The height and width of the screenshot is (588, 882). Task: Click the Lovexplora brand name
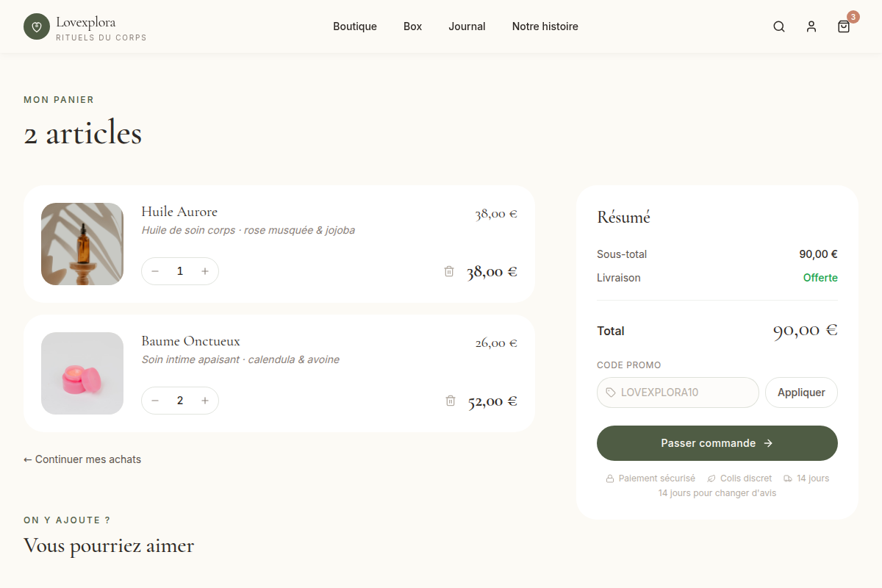point(85,22)
